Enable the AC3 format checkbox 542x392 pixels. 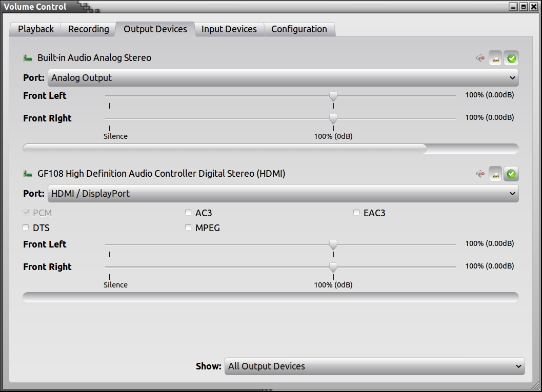click(189, 213)
